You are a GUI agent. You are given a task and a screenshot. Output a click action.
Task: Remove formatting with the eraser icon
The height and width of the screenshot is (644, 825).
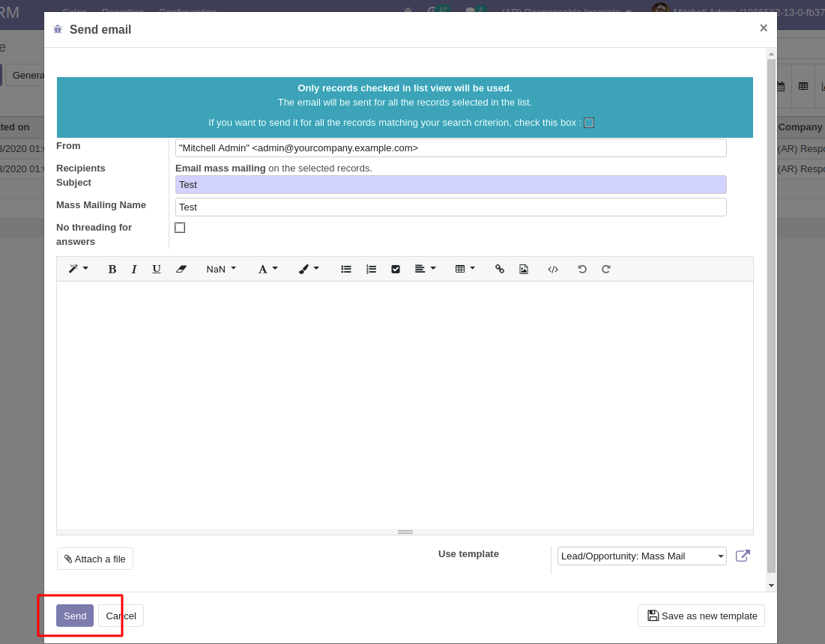click(181, 269)
